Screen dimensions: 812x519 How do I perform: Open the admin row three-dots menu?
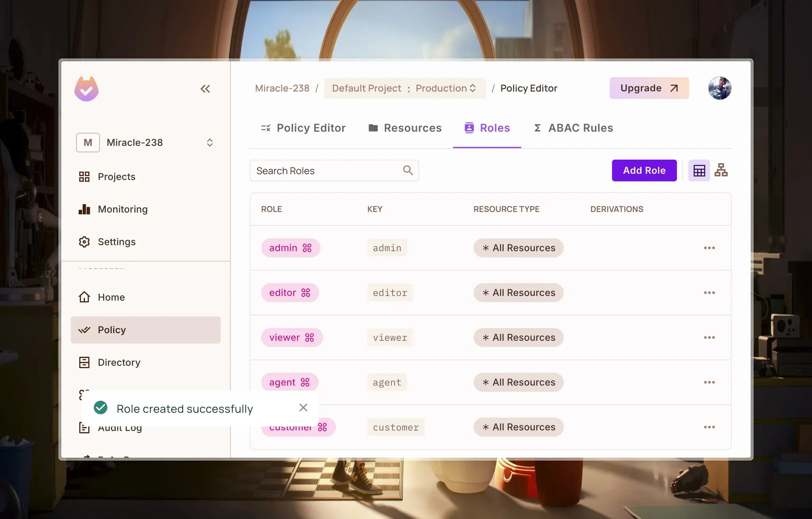[x=709, y=248]
